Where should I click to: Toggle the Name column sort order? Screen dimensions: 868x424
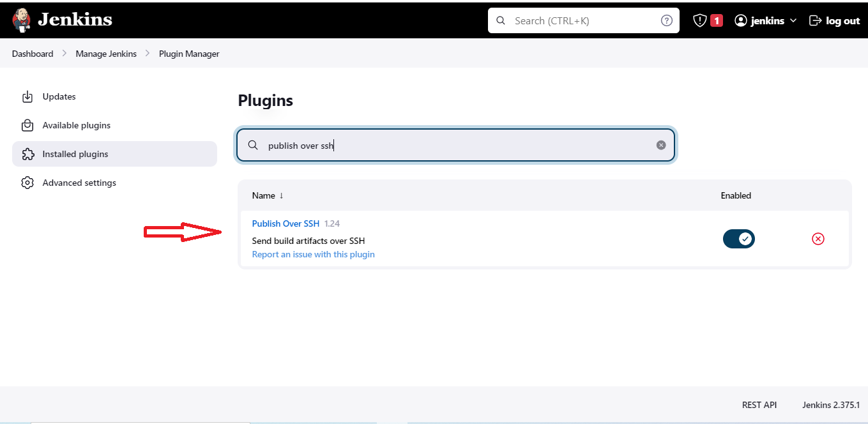(x=268, y=195)
